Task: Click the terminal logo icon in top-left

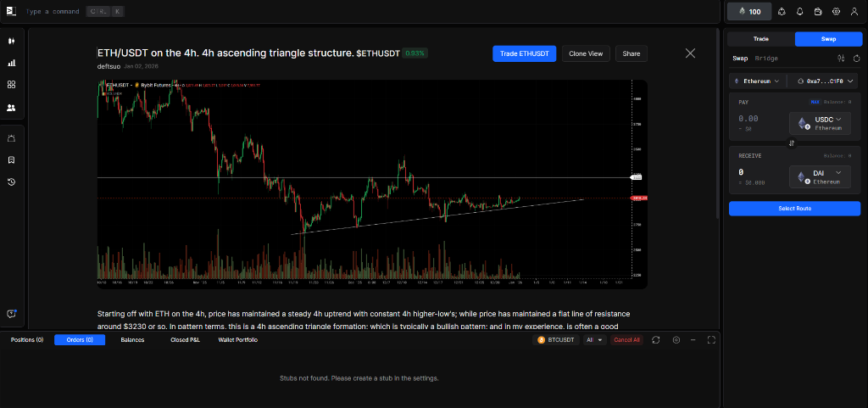Action: pos(11,11)
